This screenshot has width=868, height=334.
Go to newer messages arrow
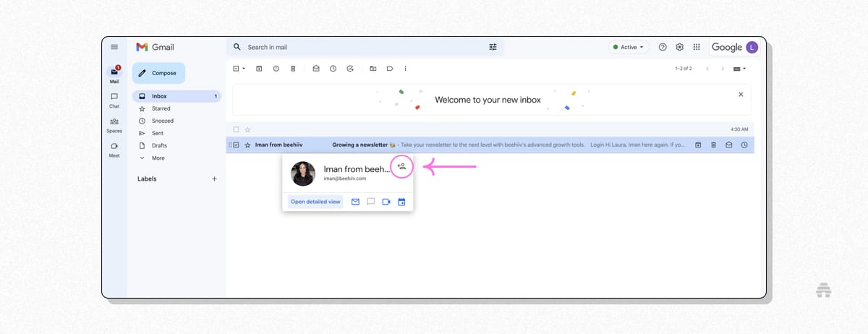coord(707,69)
